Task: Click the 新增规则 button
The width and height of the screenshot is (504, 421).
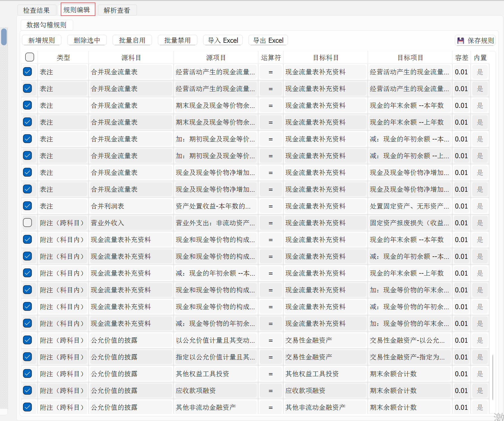Action: [41, 40]
